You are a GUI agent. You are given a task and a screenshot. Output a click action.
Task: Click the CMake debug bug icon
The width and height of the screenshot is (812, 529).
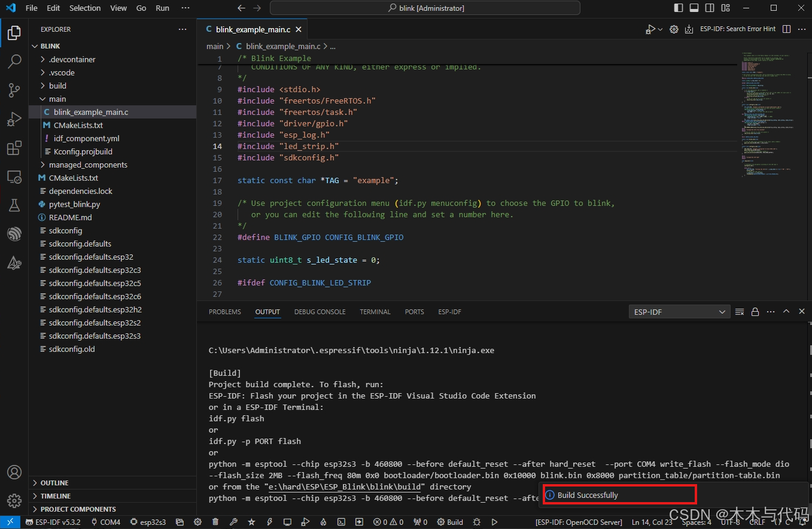click(476, 522)
